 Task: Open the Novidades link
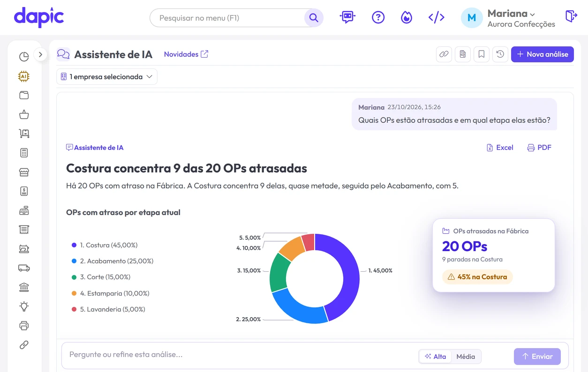(x=186, y=54)
